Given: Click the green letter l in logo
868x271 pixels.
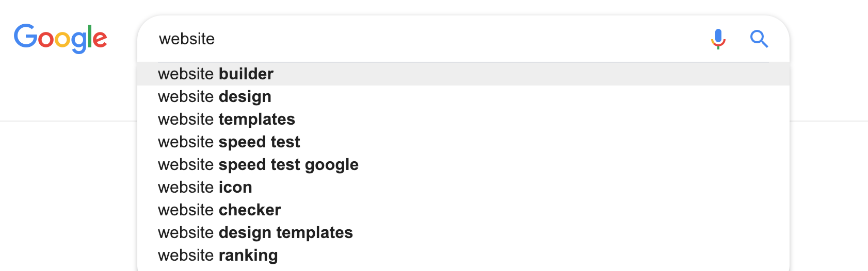Looking at the screenshot, I should coord(90,36).
